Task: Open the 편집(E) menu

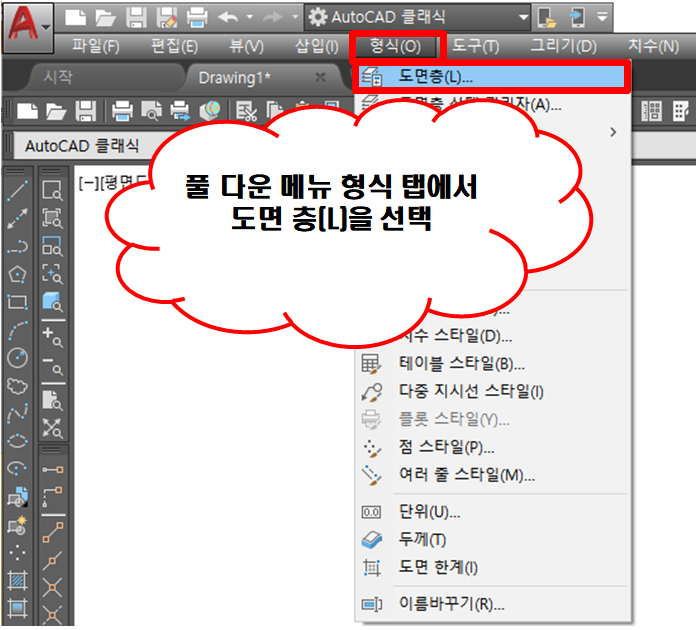Action: (x=174, y=46)
